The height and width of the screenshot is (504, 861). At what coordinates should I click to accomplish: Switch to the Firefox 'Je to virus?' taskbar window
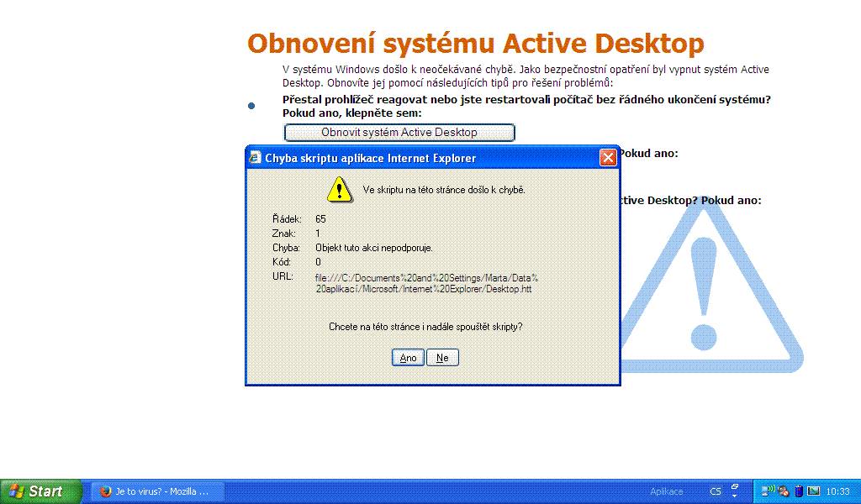(157, 491)
